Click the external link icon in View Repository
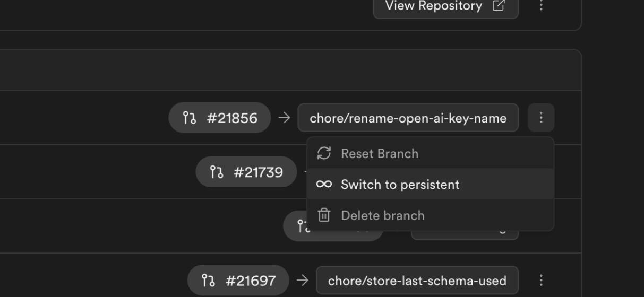 click(499, 6)
